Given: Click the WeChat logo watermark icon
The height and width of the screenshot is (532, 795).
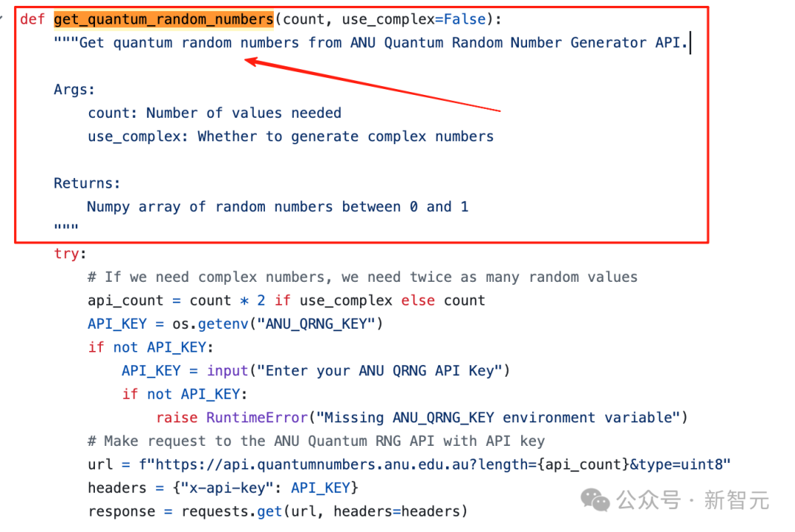Looking at the screenshot, I should click(595, 500).
